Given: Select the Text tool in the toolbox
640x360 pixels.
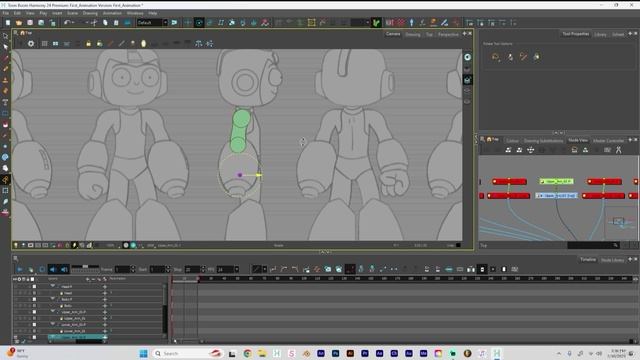Looking at the screenshot, I should (5, 102).
